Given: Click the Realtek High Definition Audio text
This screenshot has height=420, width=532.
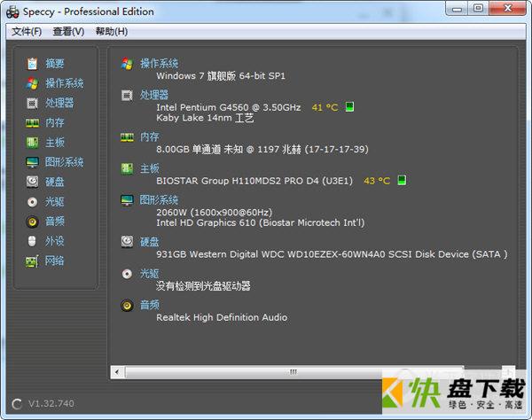Looking at the screenshot, I should pos(222,317).
